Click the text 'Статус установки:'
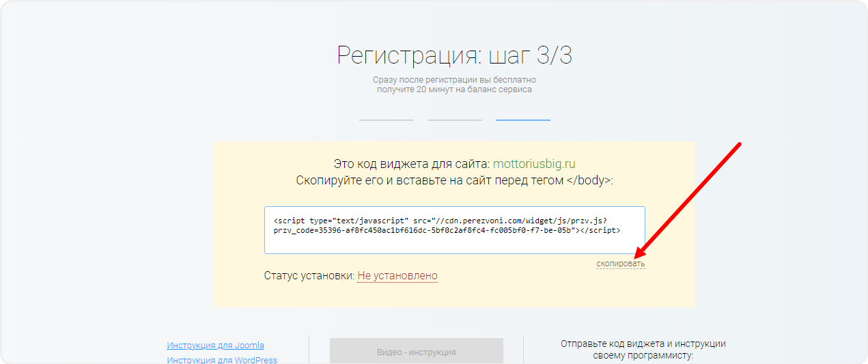Viewport: 868px width, 364px height. [x=309, y=276]
